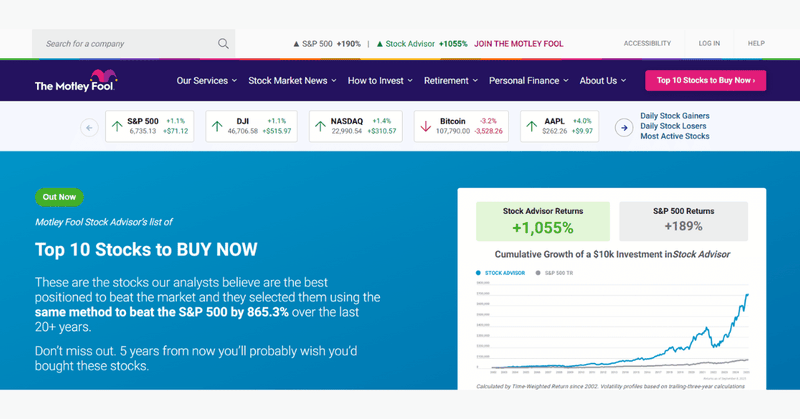Open Daily Stock Gainers link
Screen dimensions: 800x419
674,116
